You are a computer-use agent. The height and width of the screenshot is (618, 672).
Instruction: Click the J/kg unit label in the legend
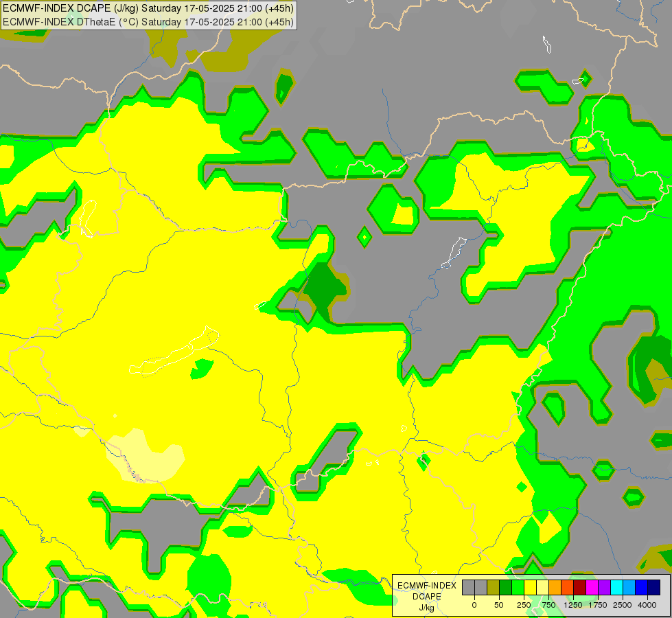(x=426, y=608)
